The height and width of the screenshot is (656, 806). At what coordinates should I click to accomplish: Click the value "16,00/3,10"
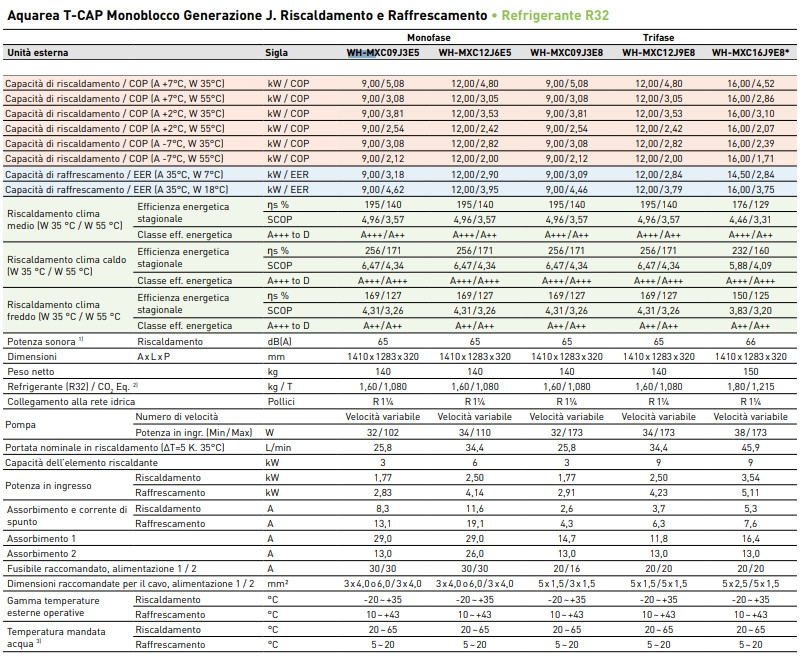(750, 113)
